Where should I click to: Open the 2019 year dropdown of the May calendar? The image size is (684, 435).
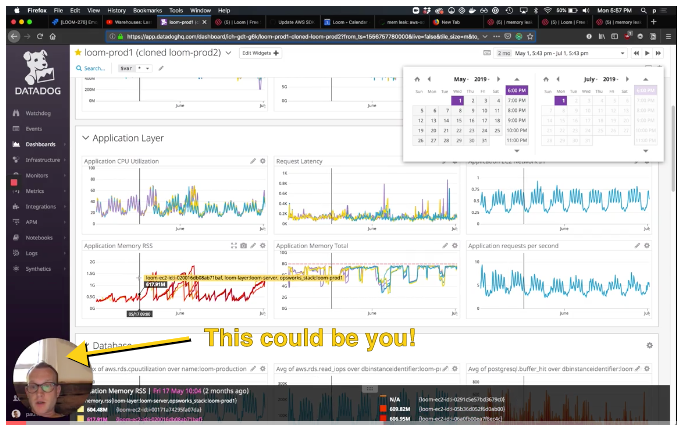pyautogui.click(x=482, y=79)
